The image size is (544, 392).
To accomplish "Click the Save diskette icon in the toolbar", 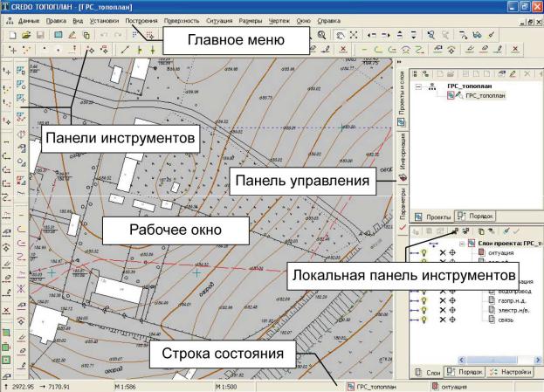I will pos(40,35).
